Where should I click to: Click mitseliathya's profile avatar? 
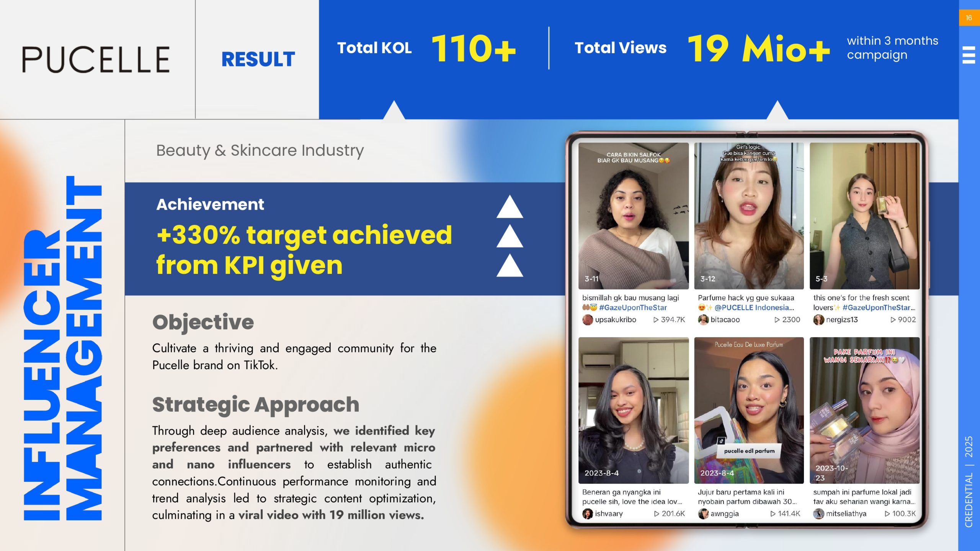coord(818,514)
